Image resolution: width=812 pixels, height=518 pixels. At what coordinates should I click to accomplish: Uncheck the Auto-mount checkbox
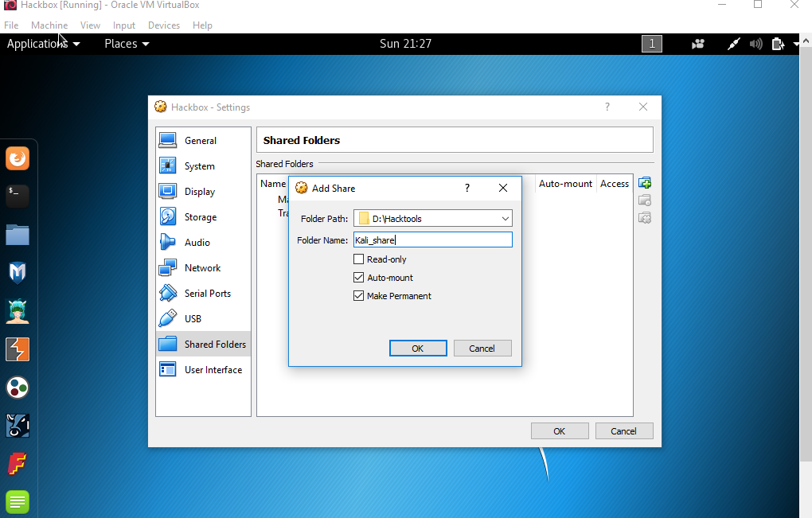tap(358, 278)
